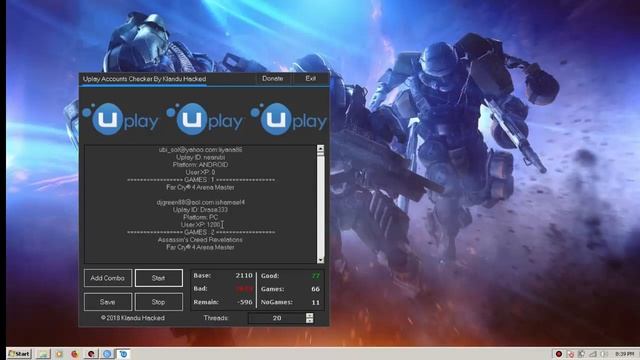The image size is (640, 360).
Task: Click the Stop button
Action: coord(158,302)
